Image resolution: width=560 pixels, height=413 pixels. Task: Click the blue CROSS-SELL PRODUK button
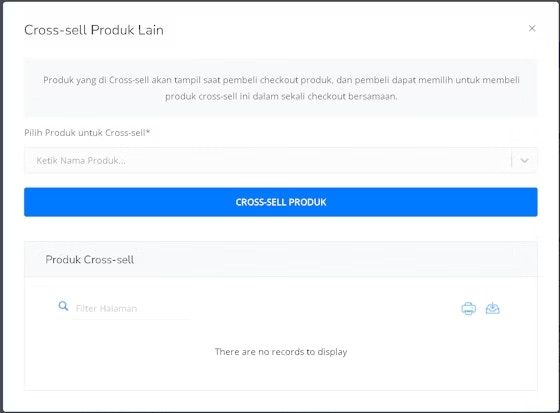[x=281, y=202]
